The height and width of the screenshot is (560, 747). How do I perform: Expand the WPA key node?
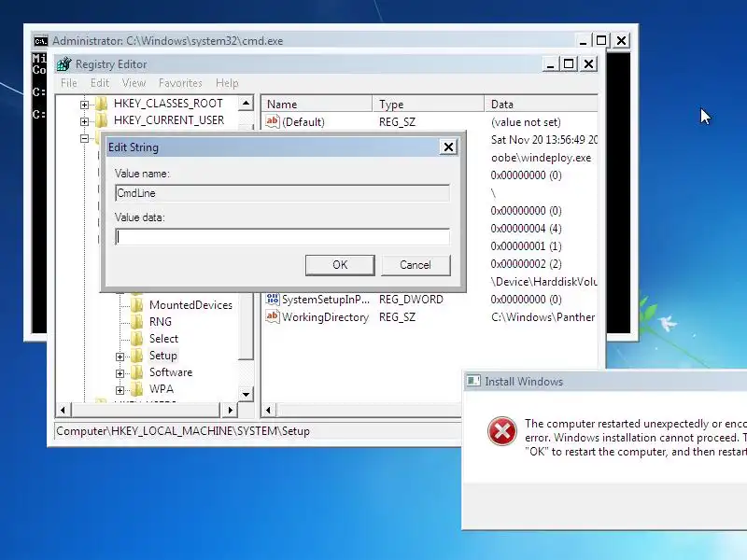tap(120, 390)
